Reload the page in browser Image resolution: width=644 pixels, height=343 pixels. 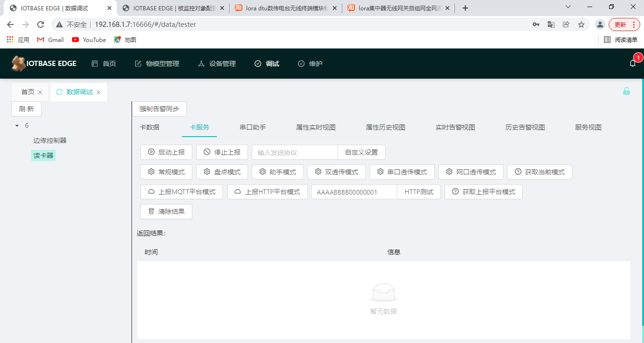point(41,24)
